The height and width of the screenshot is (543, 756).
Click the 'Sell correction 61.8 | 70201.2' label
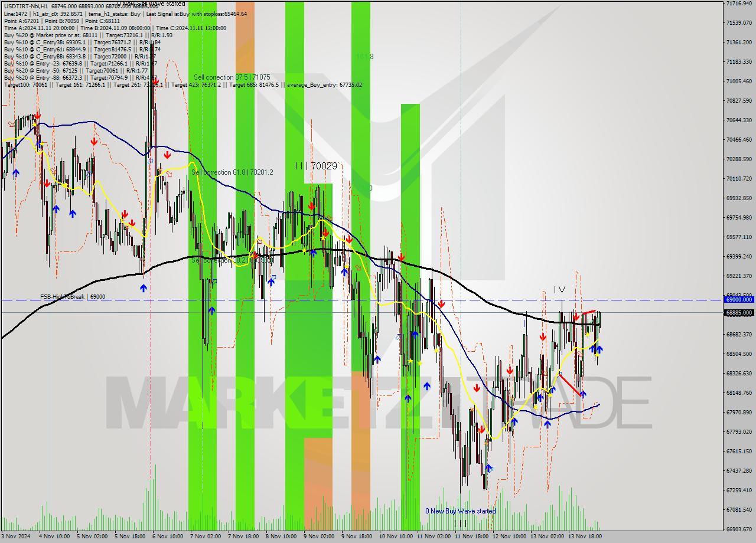(232, 172)
